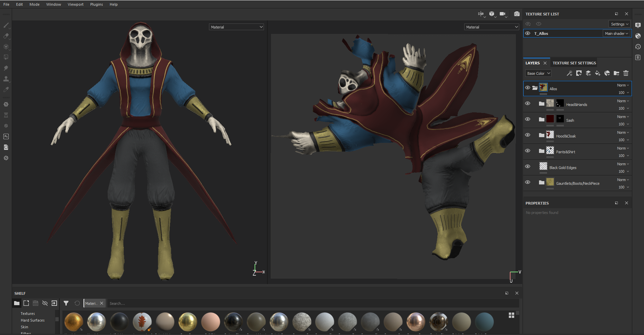The height and width of the screenshot is (335, 644).
Task: Open the camera video options icon
Action: point(502,14)
